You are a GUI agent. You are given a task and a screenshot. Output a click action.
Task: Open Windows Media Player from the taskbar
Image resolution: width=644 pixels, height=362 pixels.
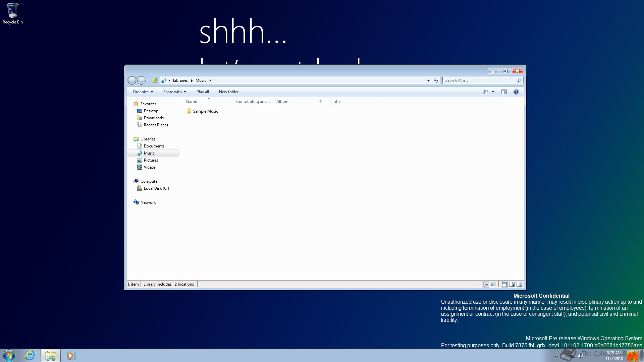click(71, 355)
